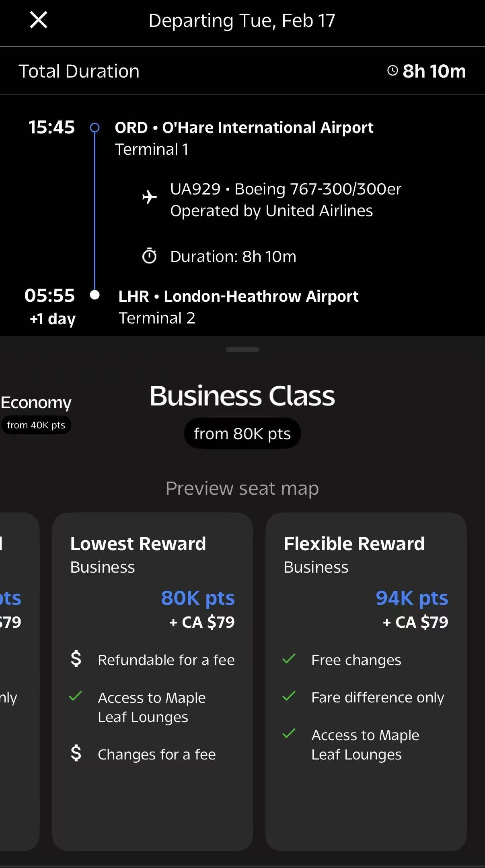Tap the airplane icon next to UA929
485x868 pixels.
pos(150,197)
